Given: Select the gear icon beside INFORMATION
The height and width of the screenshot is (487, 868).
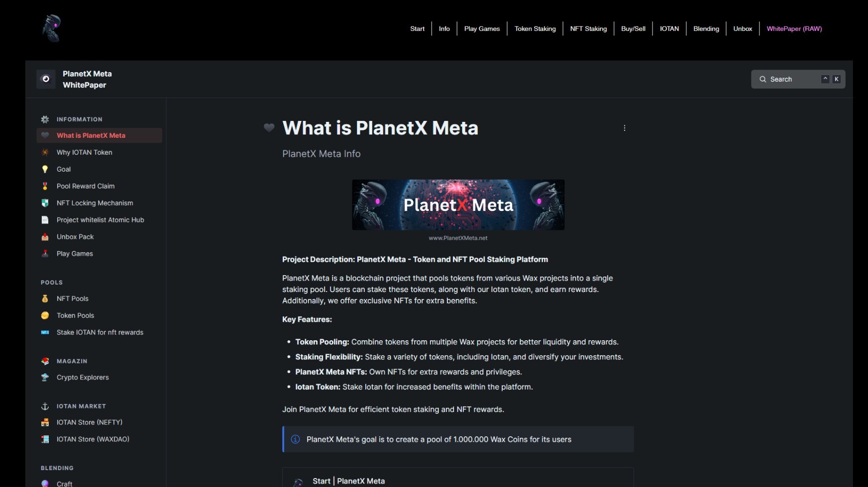Looking at the screenshot, I should [x=45, y=119].
